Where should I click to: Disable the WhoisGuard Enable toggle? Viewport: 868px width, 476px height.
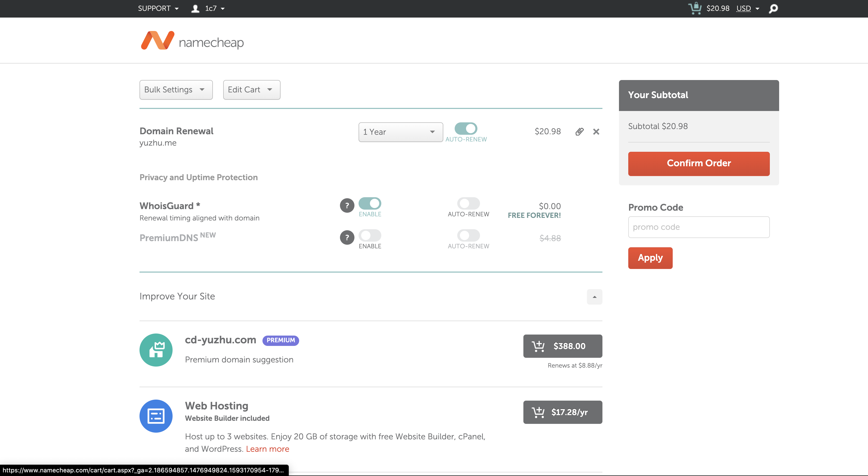tap(370, 203)
